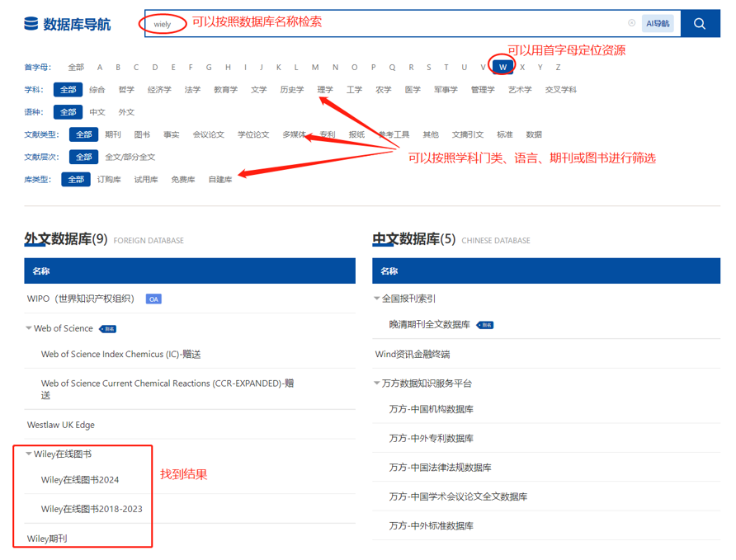Click the alias tag beside 晚清期刊全文数据库
Screen dimensions: 736x560
(x=486, y=325)
